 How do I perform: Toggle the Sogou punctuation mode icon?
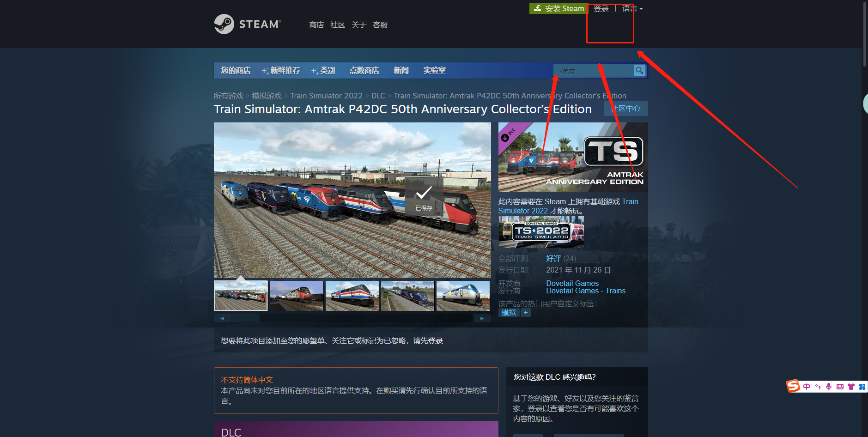(x=818, y=387)
